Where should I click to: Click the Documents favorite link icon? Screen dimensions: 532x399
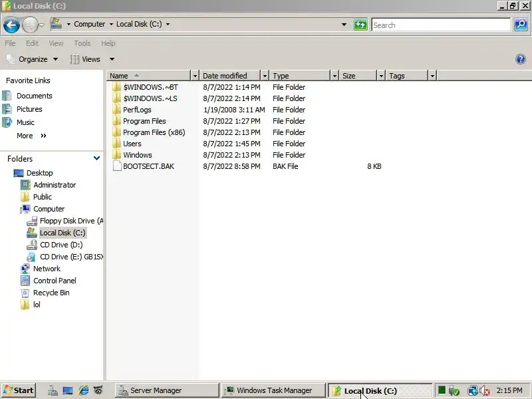7,96
